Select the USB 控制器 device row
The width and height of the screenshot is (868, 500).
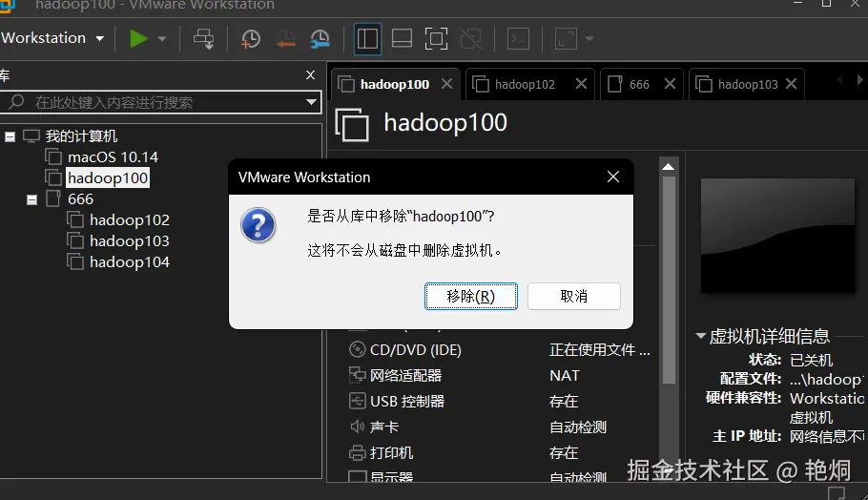point(397,401)
